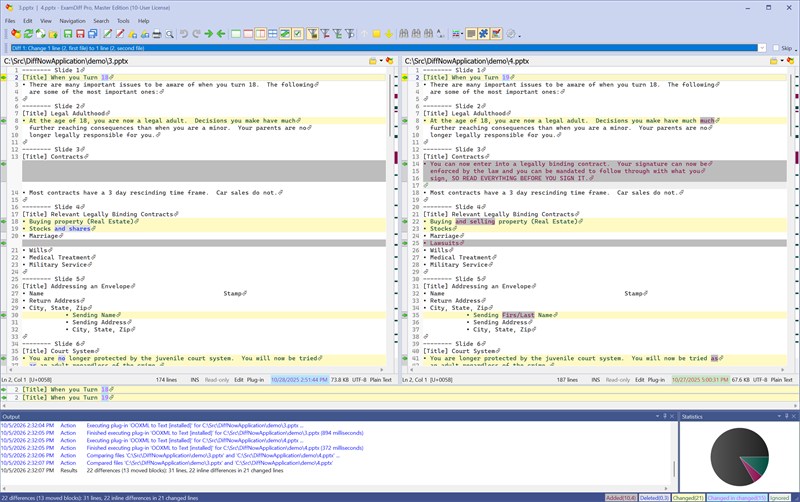The height and width of the screenshot is (502, 800).
Task: Click the Ignored legend box in status bar
Action: [x=779, y=497]
